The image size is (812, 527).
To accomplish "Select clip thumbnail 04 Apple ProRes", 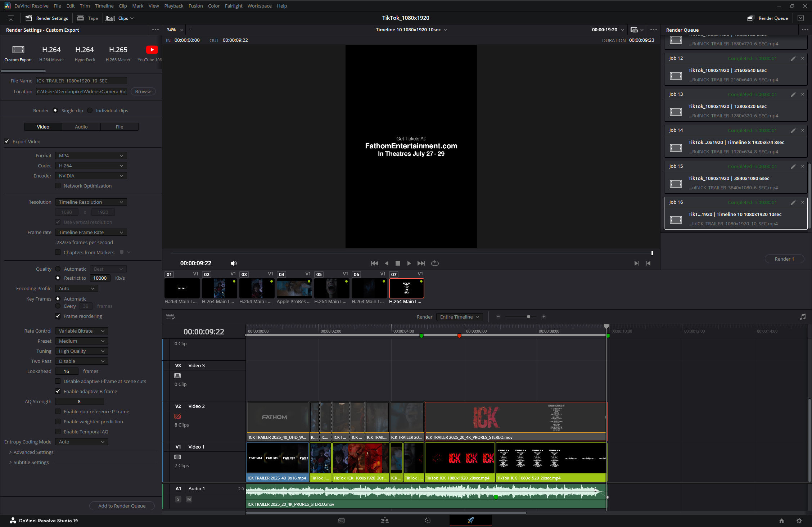I will coord(294,288).
